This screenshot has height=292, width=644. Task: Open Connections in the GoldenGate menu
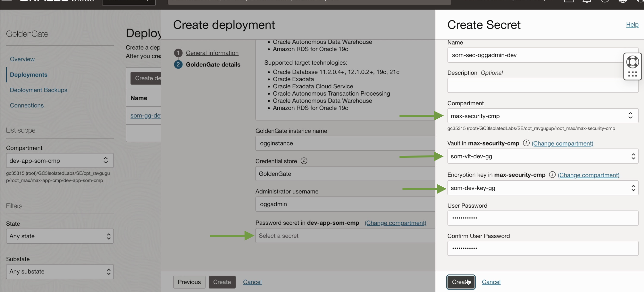click(x=27, y=105)
